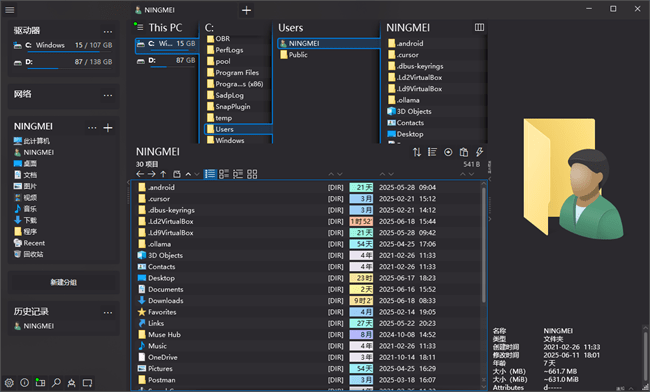This screenshot has height=392, width=650.
Task: Open the 历史记录 section ellipsis menu
Action: tap(108, 312)
